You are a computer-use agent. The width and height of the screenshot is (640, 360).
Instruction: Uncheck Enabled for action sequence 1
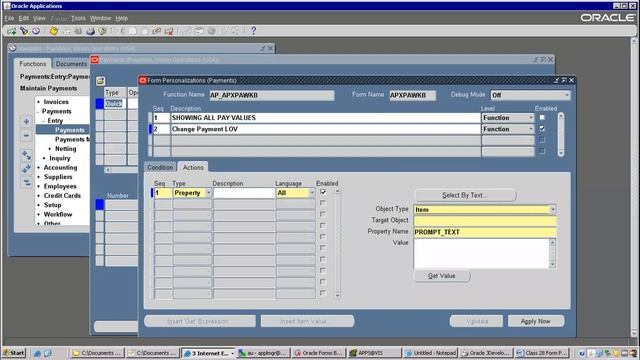(x=323, y=192)
